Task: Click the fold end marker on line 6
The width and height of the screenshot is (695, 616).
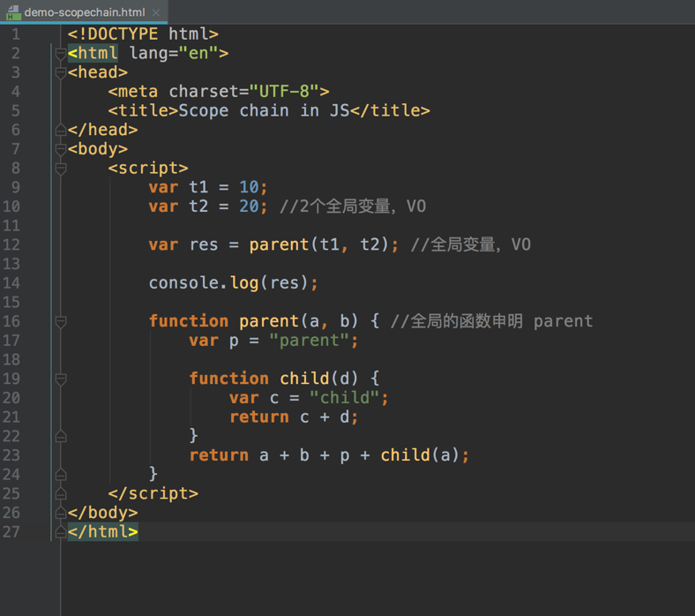Action: tap(61, 130)
